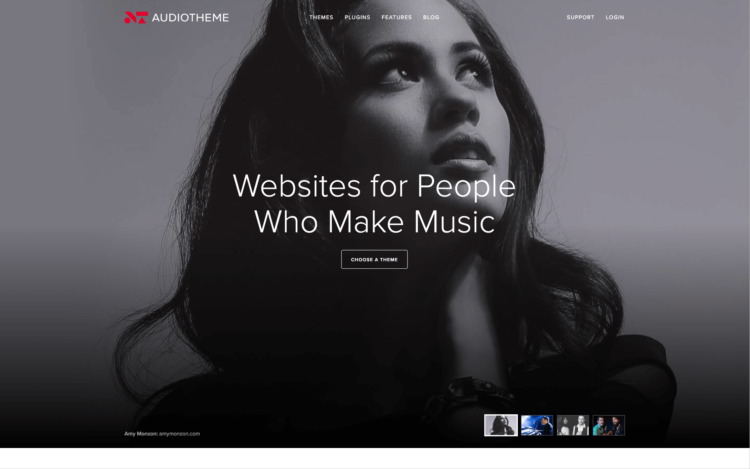
Task: Go to the Plugins page
Action: (x=357, y=17)
